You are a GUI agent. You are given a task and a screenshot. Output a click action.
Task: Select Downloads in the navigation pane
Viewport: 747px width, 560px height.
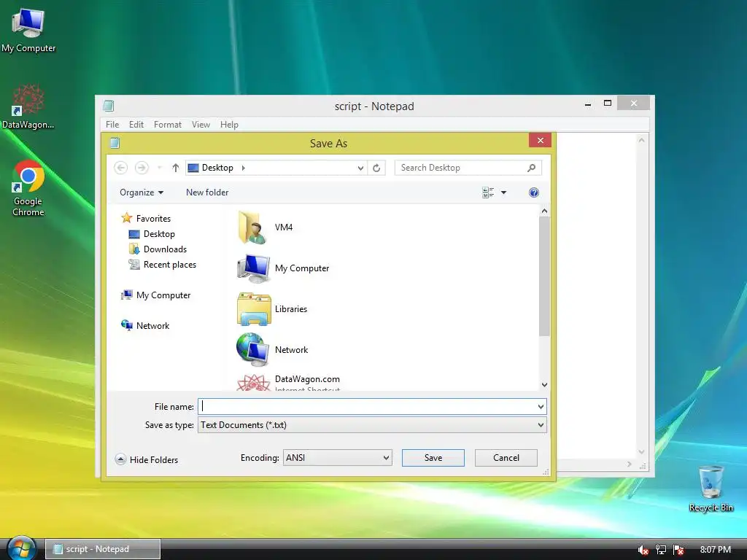point(165,249)
